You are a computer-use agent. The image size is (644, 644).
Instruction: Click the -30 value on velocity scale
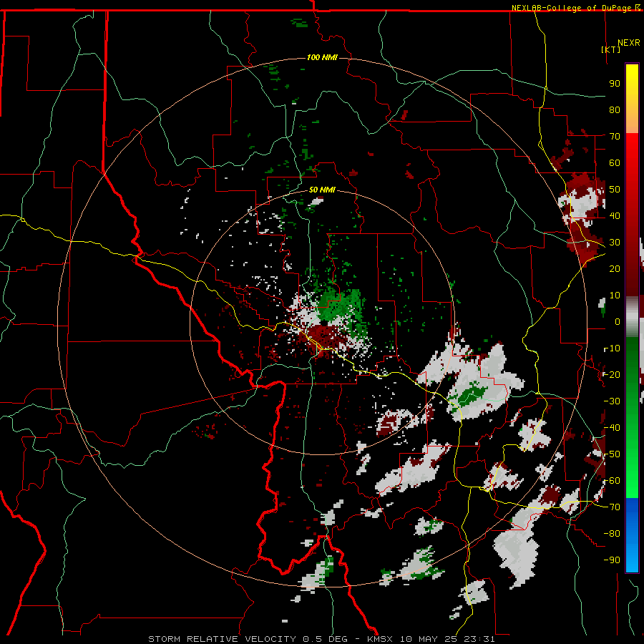[612, 401]
